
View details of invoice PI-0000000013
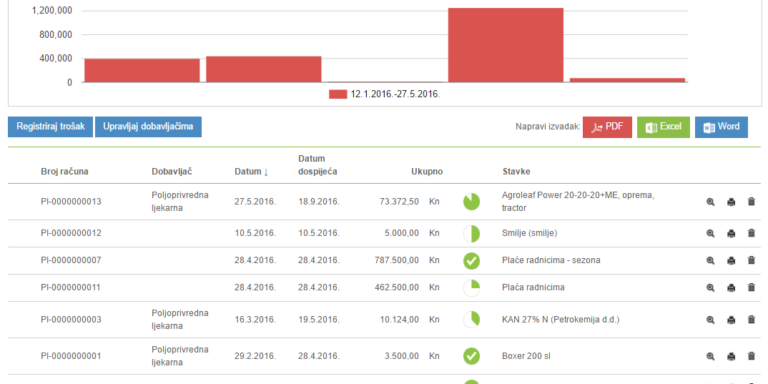(x=710, y=202)
